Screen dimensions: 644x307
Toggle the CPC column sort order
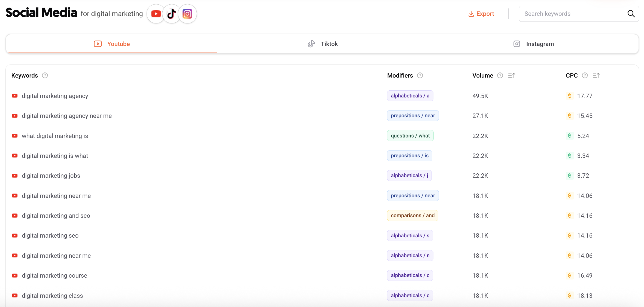click(x=596, y=75)
